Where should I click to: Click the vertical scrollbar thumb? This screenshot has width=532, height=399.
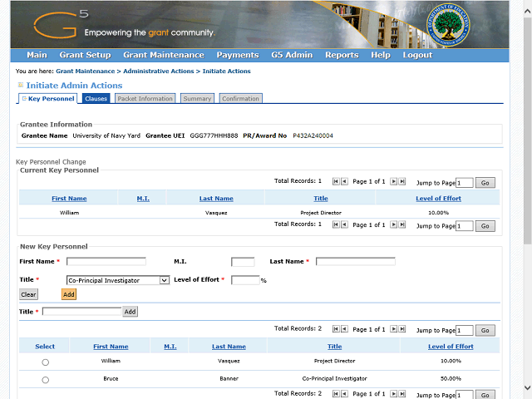[x=527, y=131]
